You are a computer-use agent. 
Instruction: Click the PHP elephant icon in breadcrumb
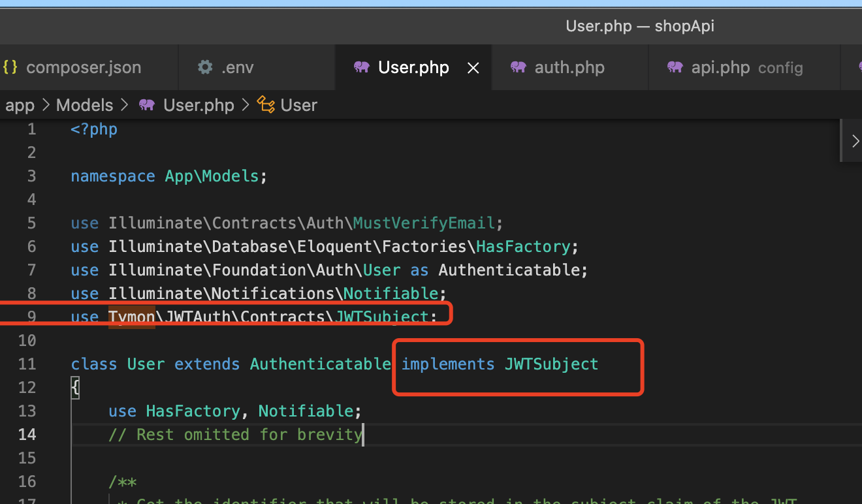[147, 105]
